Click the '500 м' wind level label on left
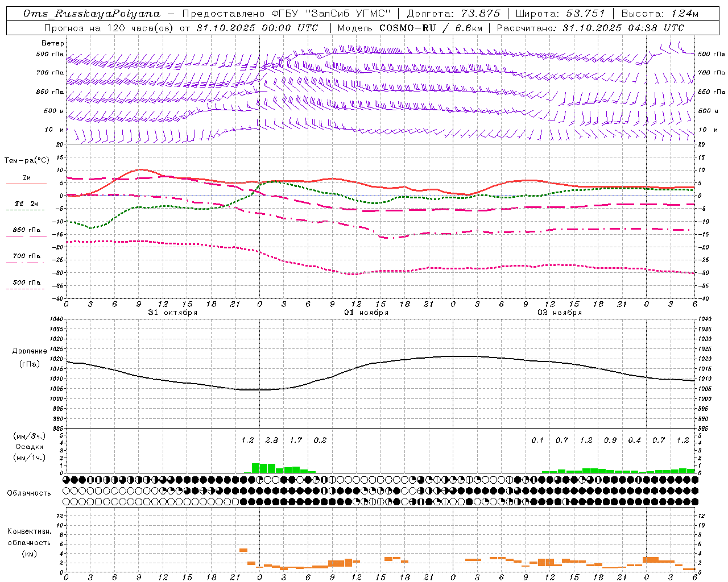The width and height of the screenshot is (728, 582). (x=53, y=111)
